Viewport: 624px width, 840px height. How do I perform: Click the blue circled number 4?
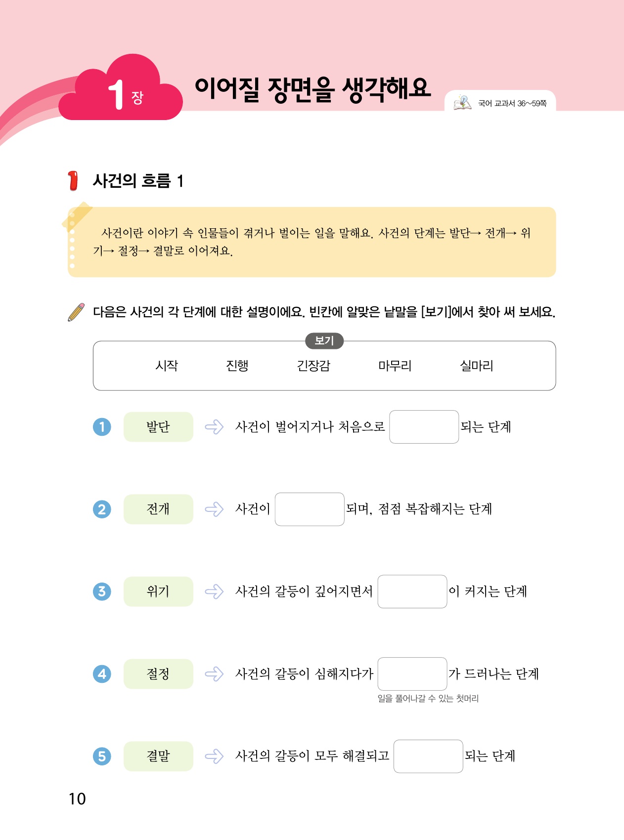pyautogui.click(x=102, y=674)
